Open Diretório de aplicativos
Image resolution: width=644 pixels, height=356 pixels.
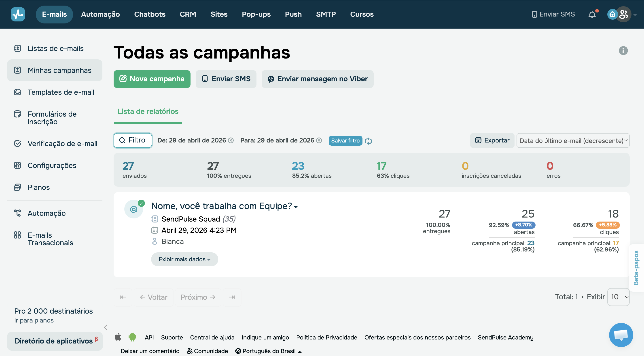55,341
